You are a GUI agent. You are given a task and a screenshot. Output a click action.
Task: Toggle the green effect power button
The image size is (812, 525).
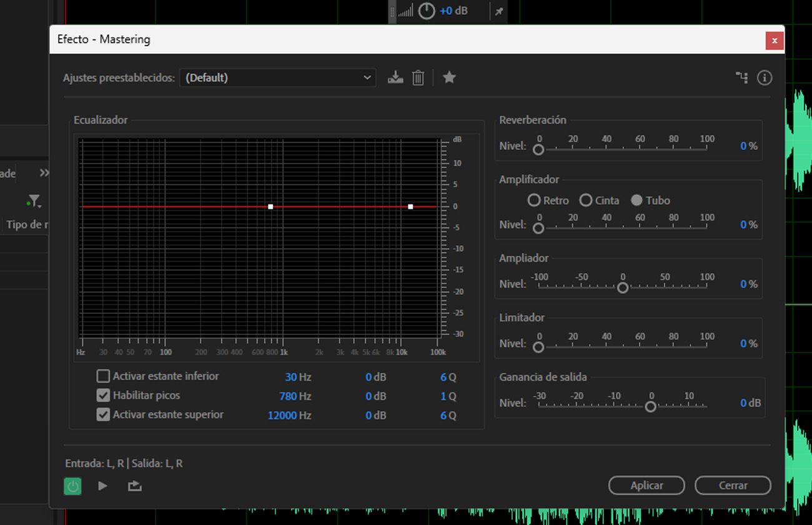72,486
